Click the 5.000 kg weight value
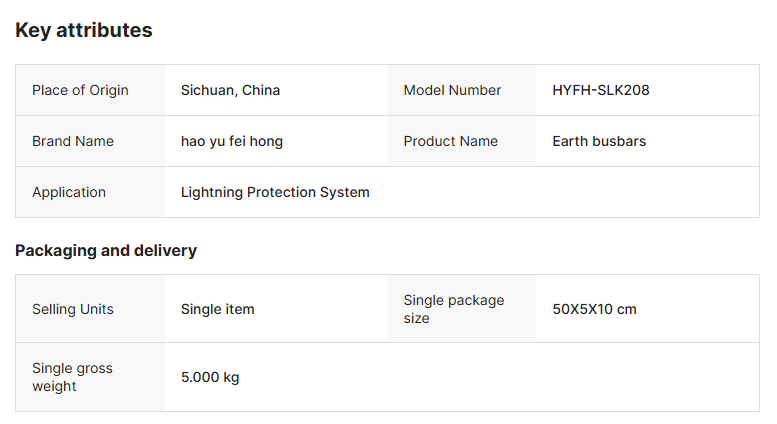Screen dimensions: 777x424 coord(210,377)
